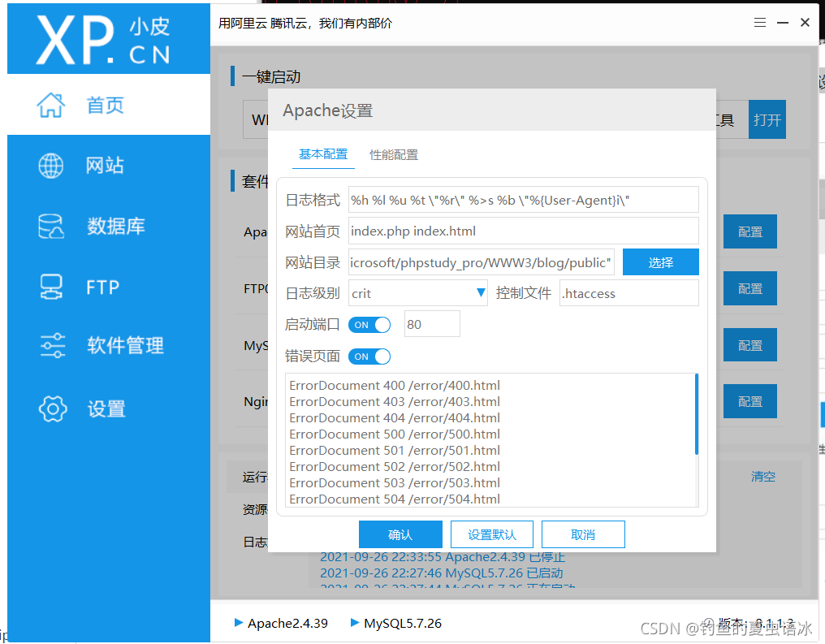Viewport: 825px width, 644px height.
Task: Click the 控制文件 .htaccess field
Action: [629, 293]
